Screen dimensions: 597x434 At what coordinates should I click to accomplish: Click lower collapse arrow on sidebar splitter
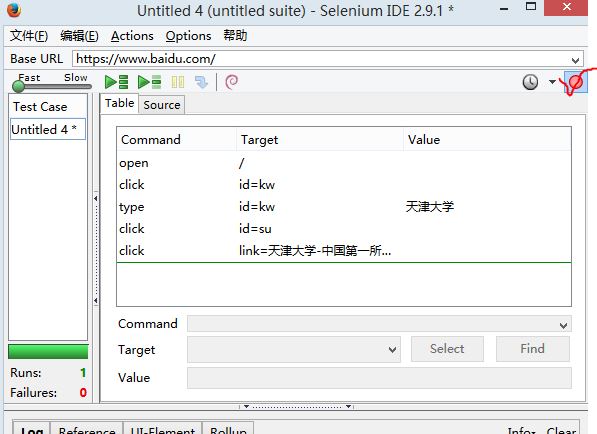coord(96,301)
